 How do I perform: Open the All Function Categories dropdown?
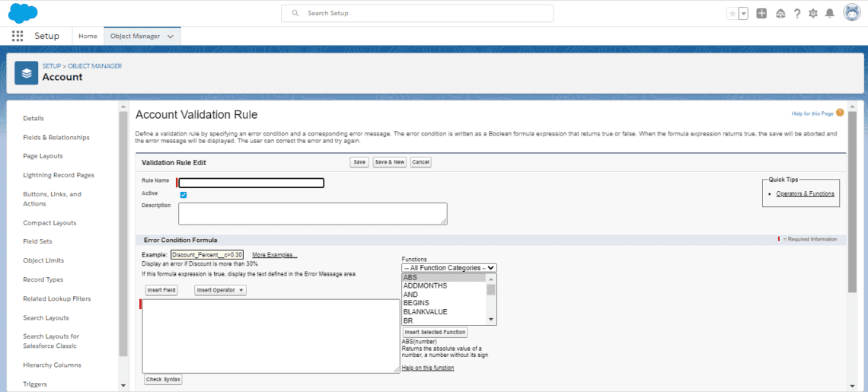pyautogui.click(x=449, y=267)
